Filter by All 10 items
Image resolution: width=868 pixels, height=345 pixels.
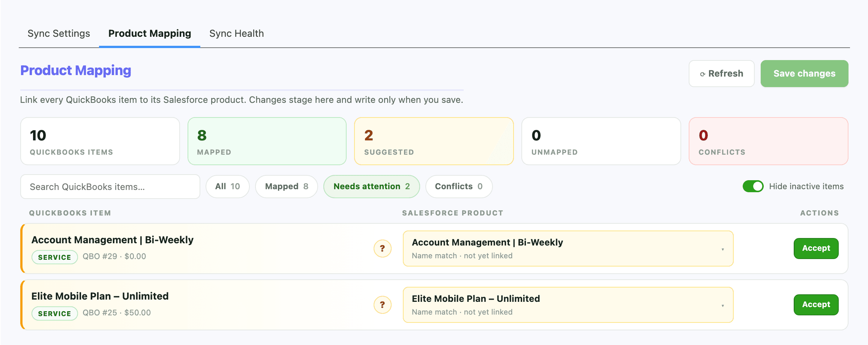click(228, 187)
